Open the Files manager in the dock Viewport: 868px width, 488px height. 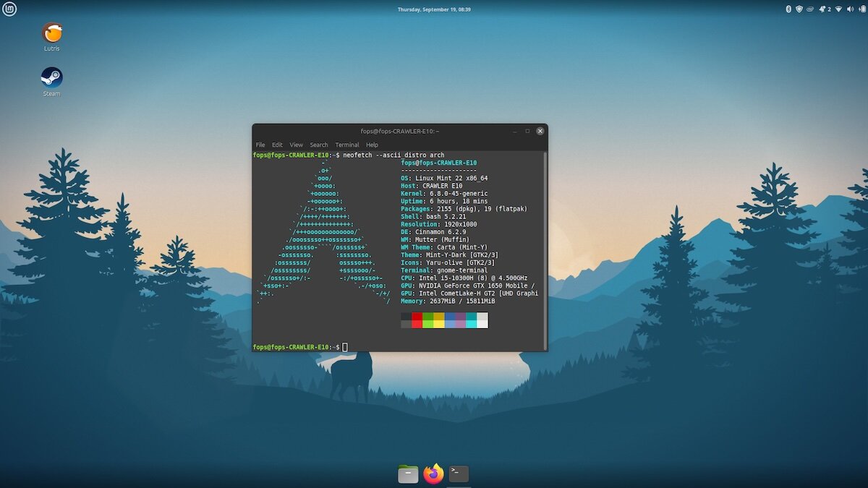pyautogui.click(x=408, y=474)
